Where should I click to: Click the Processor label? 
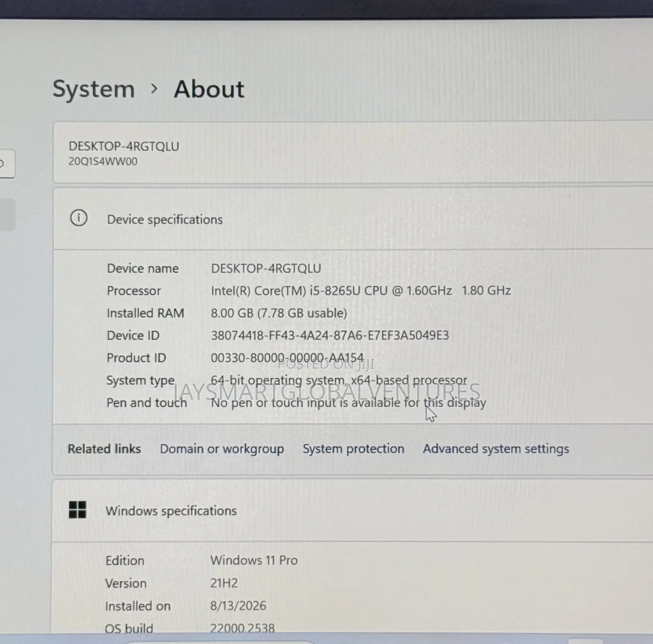pos(134,291)
